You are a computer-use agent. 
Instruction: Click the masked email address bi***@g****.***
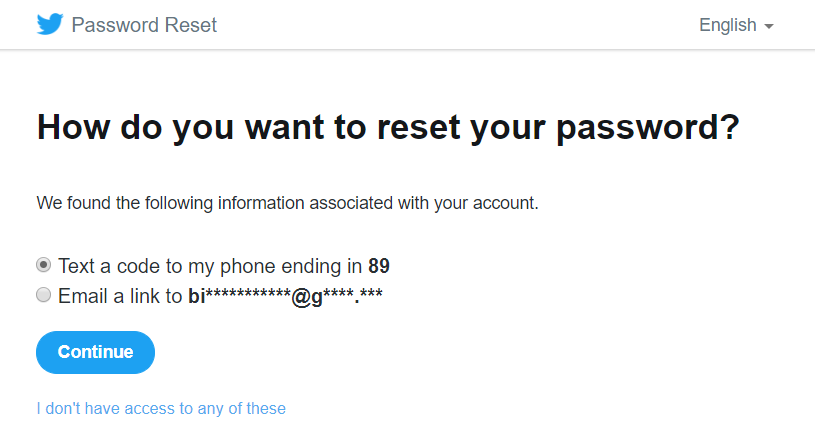point(285,297)
